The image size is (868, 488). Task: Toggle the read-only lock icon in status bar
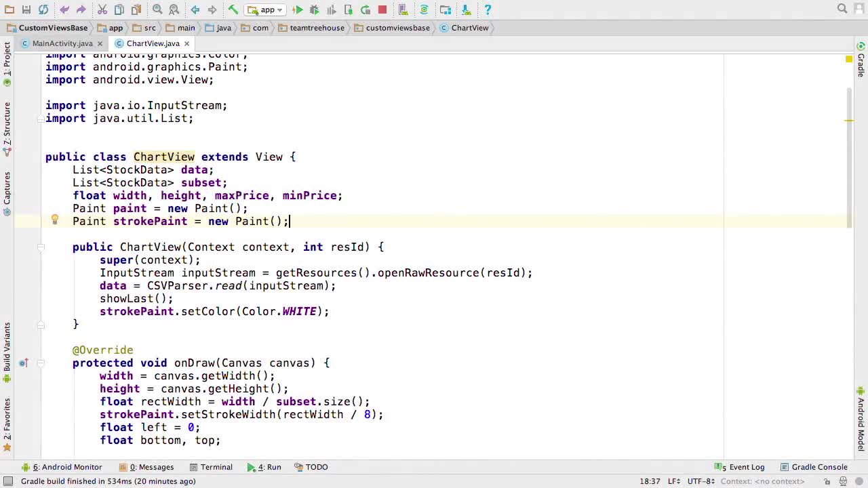827,481
